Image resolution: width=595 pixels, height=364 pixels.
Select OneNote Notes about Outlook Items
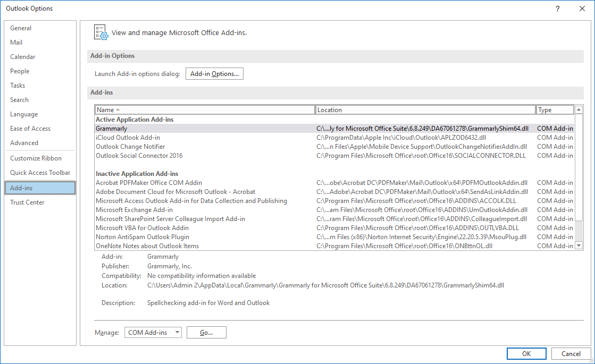tap(334, 246)
